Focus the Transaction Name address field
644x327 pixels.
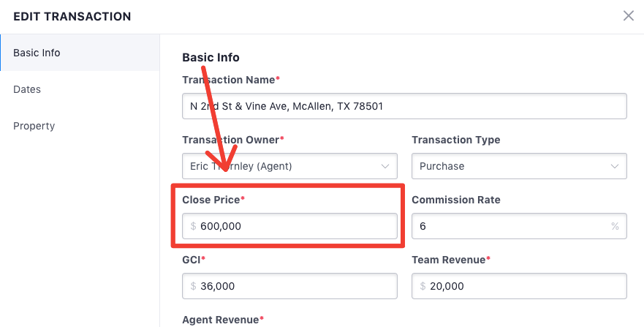click(x=404, y=106)
